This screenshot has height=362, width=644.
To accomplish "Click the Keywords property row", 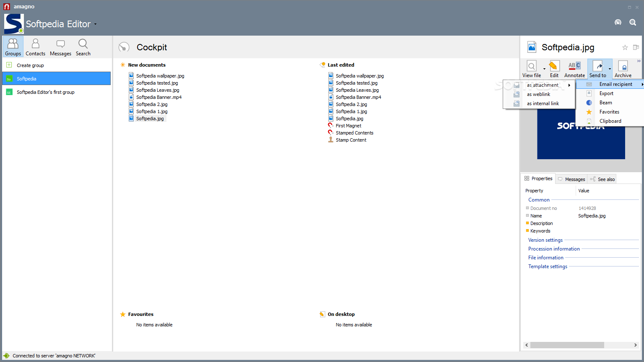I will point(582,231).
